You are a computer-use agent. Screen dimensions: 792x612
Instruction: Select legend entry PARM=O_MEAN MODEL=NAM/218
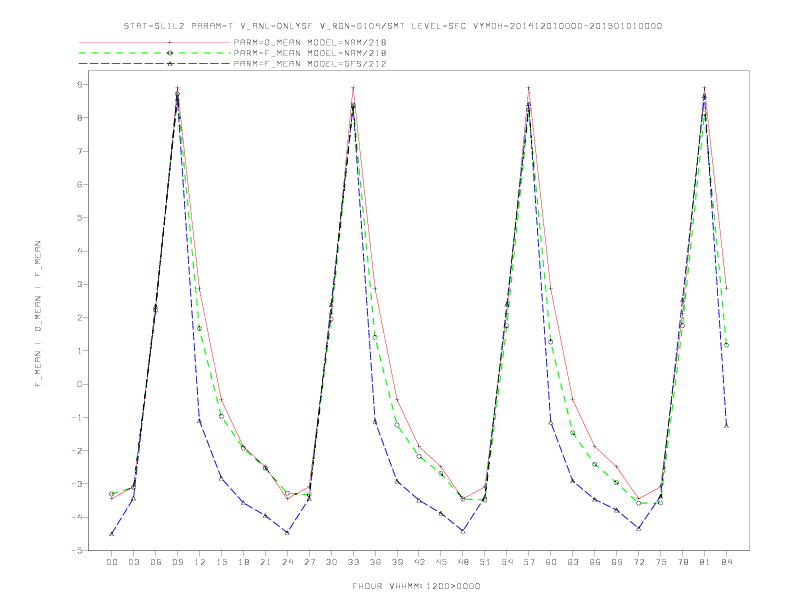[310, 42]
